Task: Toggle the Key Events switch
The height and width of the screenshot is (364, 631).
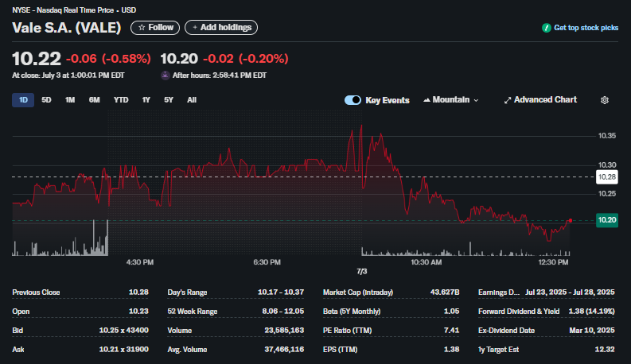Action: [x=353, y=100]
